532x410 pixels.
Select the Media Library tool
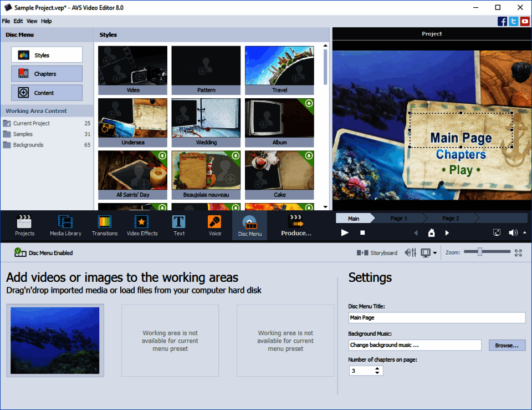(65, 225)
